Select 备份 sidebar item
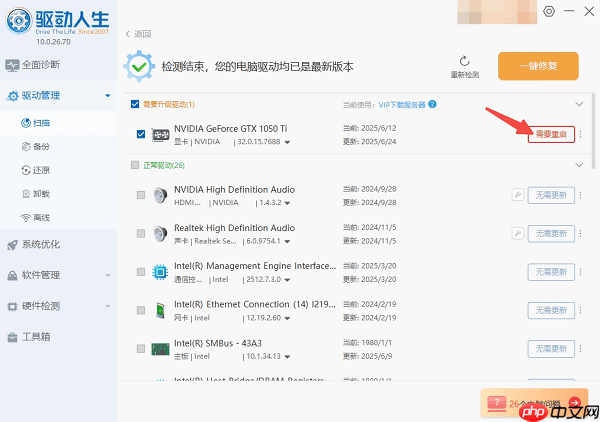The image size is (600, 422). pos(36,147)
